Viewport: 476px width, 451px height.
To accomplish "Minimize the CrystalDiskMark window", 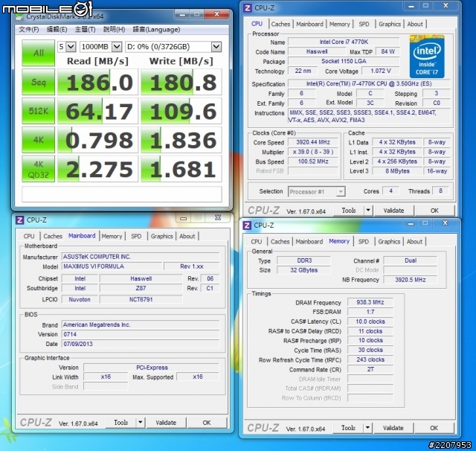I will 183,14.
